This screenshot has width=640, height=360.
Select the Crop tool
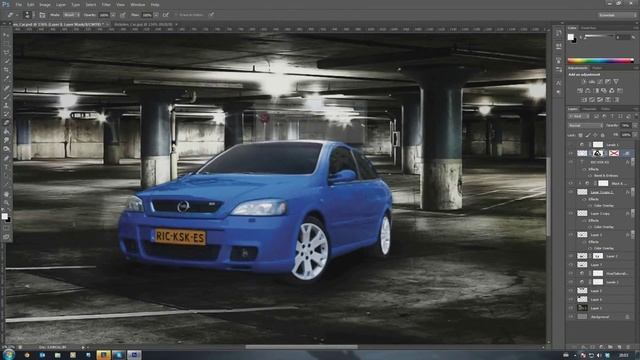(6, 70)
